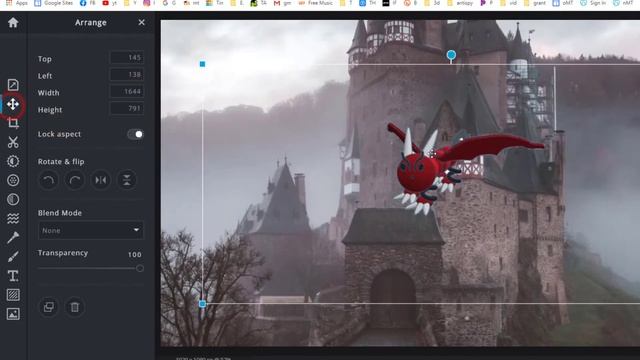
Task: Rotate the layer right
Action: pos(75,180)
